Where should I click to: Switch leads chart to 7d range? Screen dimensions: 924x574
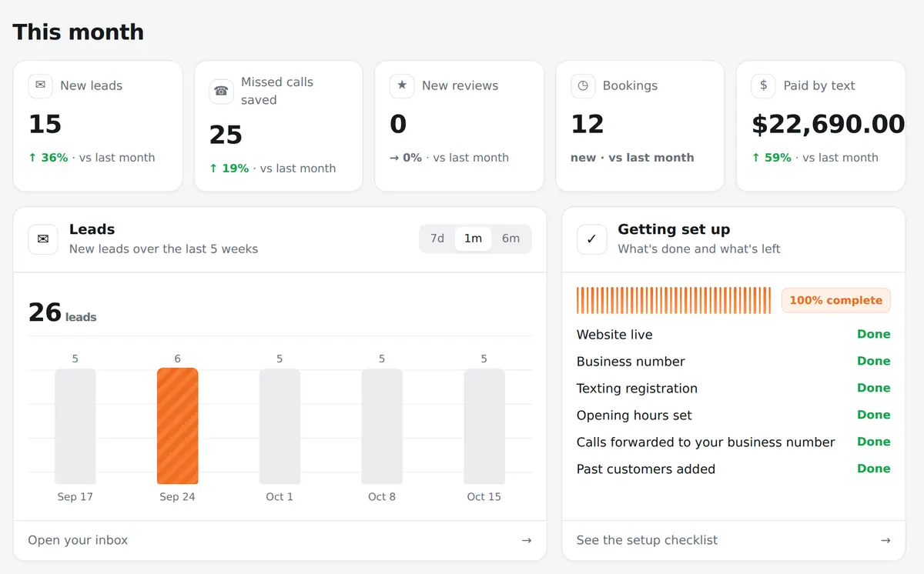coord(437,239)
